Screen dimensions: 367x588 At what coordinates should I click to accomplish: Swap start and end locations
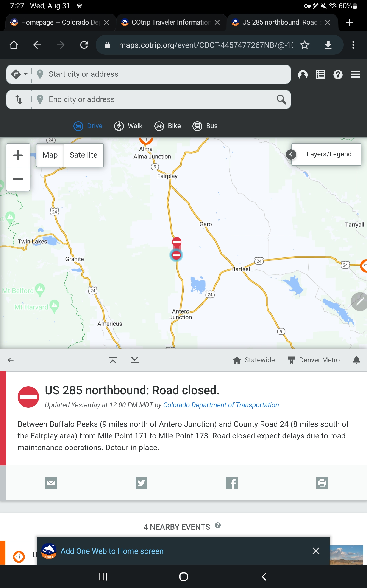(x=19, y=99)
